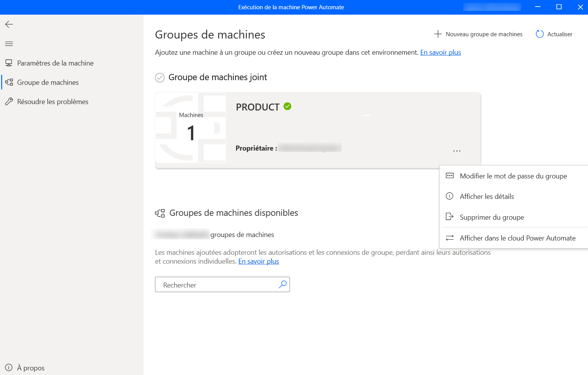
Task: Click the Groupes de machines page title
Action: [210, 35]
